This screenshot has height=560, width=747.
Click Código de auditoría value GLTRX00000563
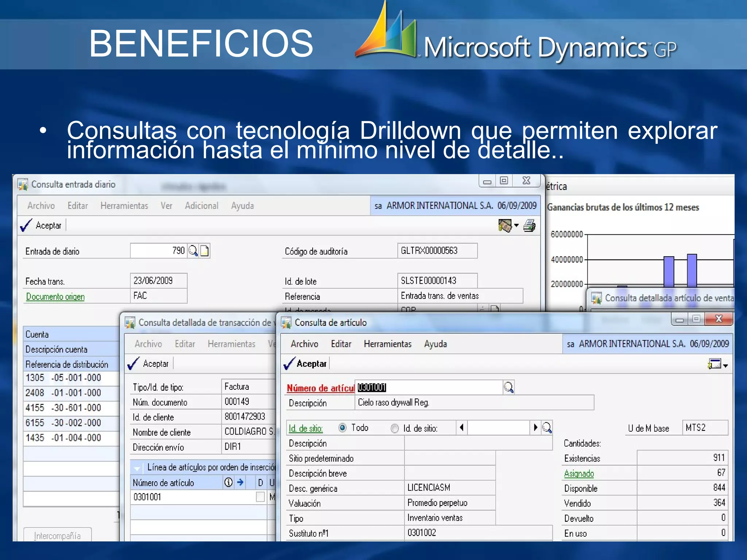pyautogui.click(x=437, y=250)
